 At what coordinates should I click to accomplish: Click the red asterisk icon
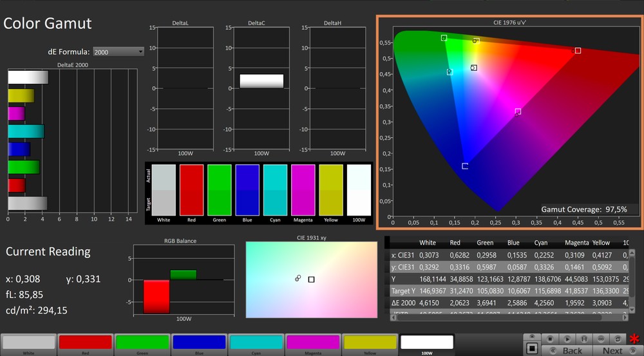[634, 339]
